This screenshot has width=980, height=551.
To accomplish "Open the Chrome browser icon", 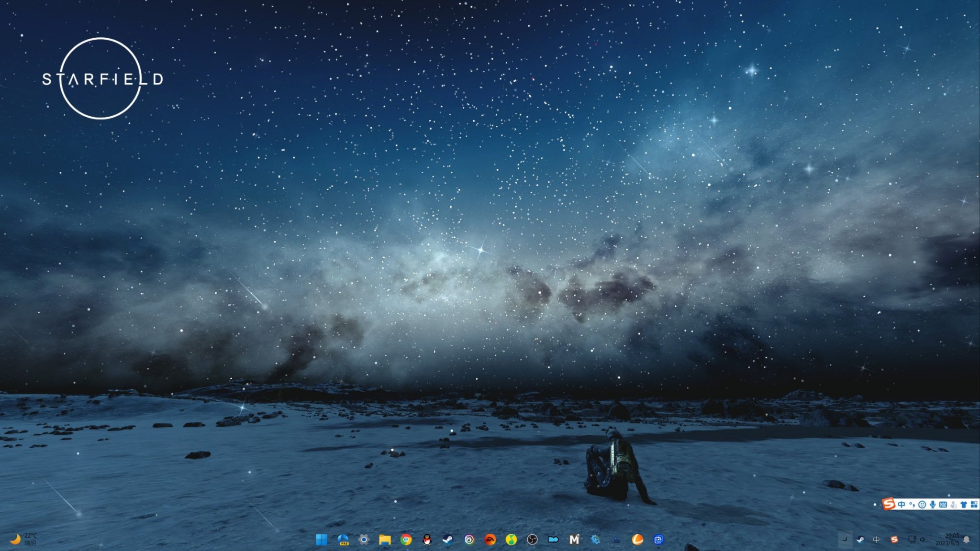I will pos(406,540).
